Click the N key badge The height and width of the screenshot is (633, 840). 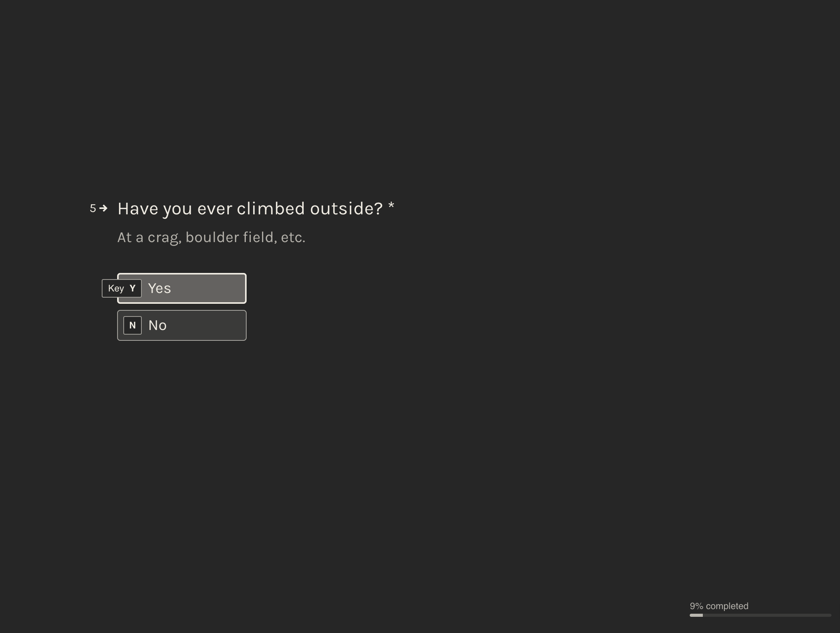click(x=132, y=325)
